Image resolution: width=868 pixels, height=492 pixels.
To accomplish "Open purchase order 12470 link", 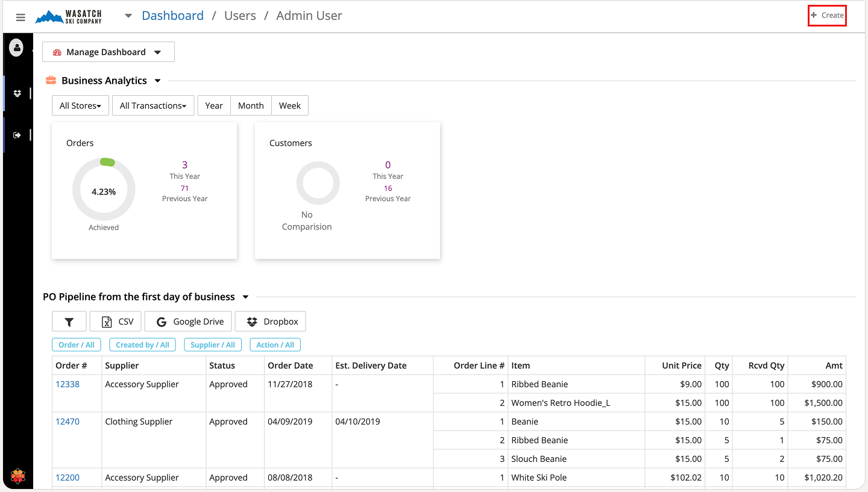I will click(68, 422).
